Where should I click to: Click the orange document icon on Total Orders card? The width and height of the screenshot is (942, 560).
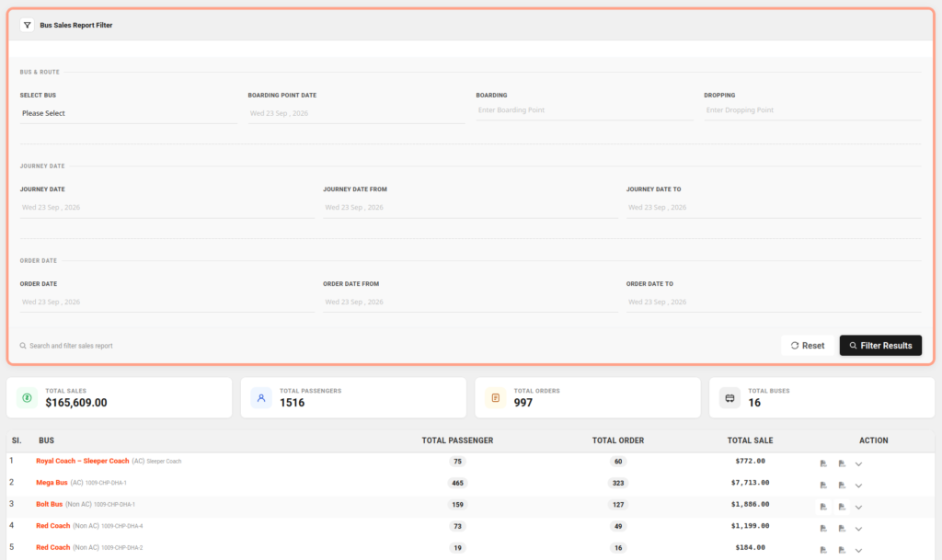[496, 398]
